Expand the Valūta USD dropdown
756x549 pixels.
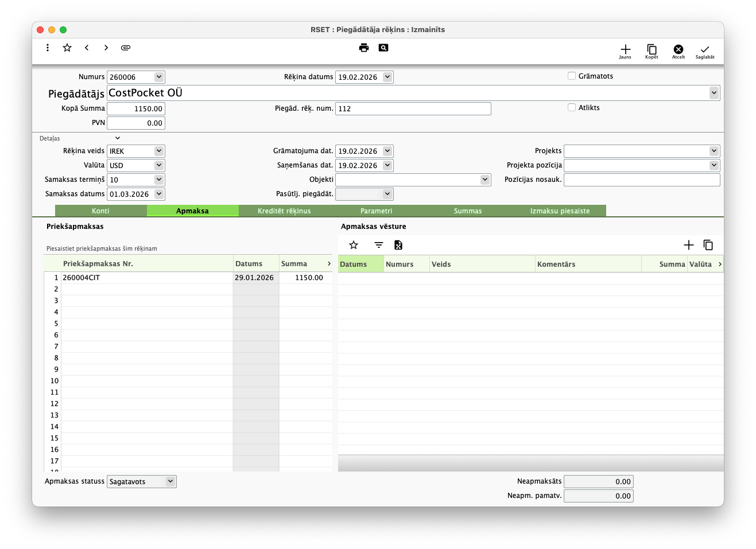coord(159,165)
